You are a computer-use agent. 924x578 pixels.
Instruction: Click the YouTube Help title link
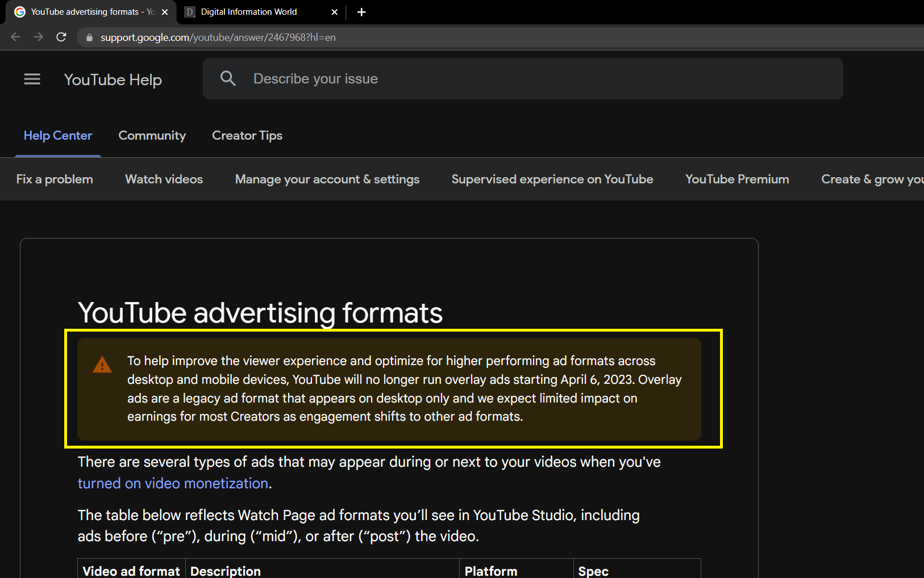tap(113, 79)
